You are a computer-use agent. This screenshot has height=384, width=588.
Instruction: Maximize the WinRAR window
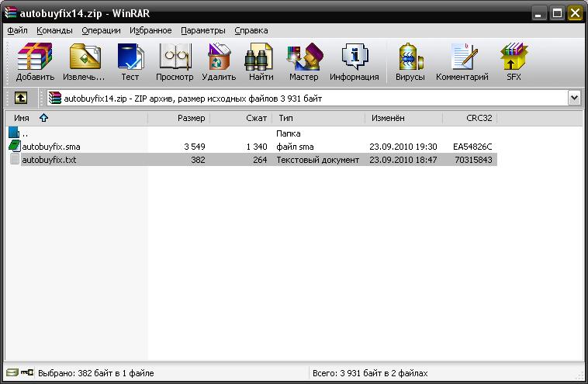(x=557, y=13)
